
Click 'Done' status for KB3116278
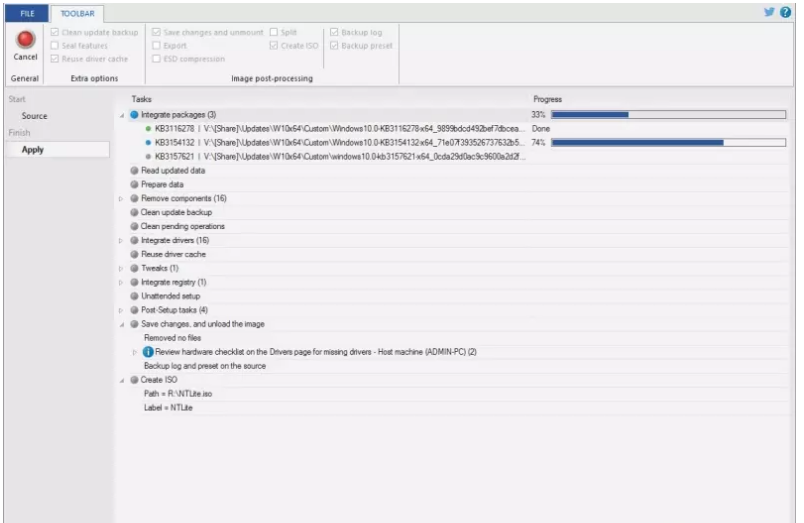pyautogui.click(x=540, y=128)
